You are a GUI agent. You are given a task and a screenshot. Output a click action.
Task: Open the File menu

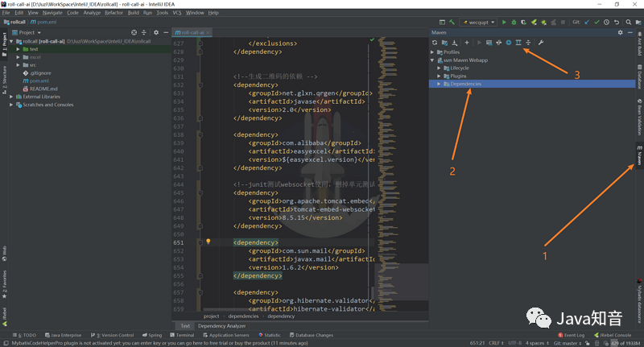(6, 13)
